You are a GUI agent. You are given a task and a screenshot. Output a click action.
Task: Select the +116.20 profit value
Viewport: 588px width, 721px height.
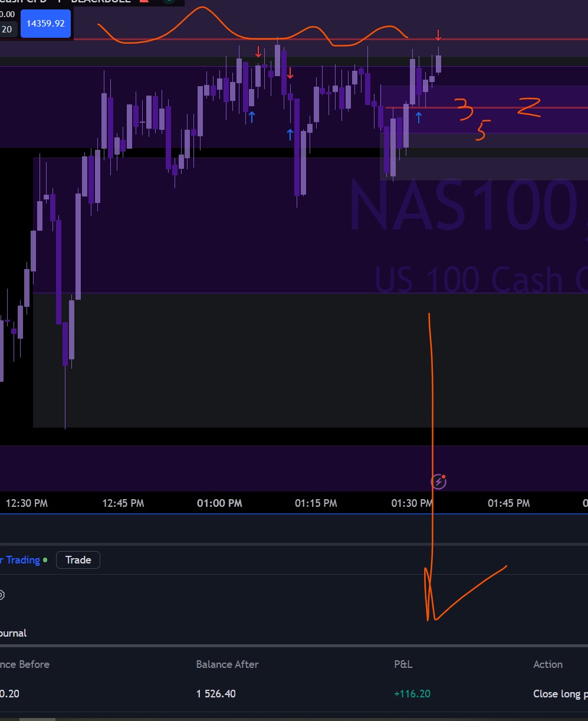coord(412,694)
